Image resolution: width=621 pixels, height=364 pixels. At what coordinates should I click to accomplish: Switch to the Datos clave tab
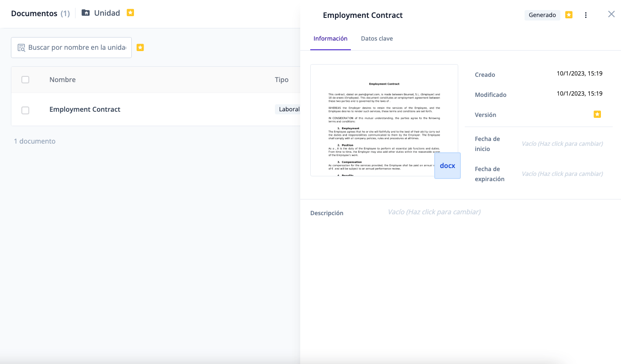point(377,38)
